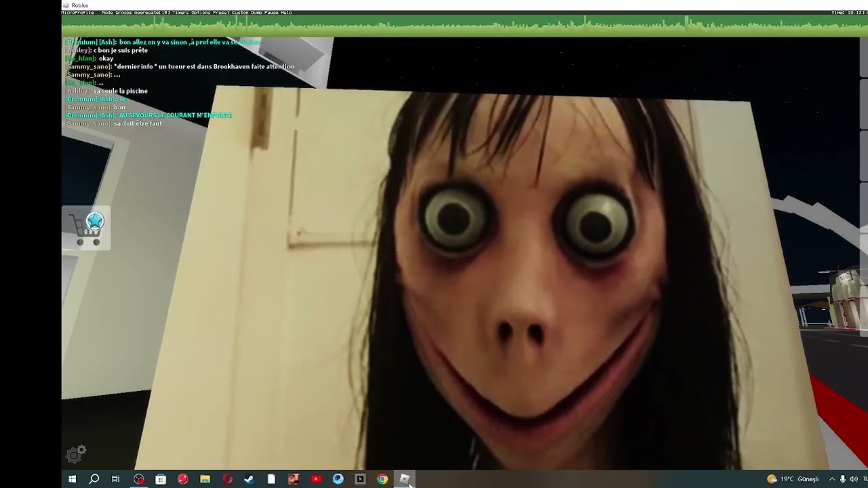Click the green frame-time graph
868x488 pixels.
click(465, 26)
